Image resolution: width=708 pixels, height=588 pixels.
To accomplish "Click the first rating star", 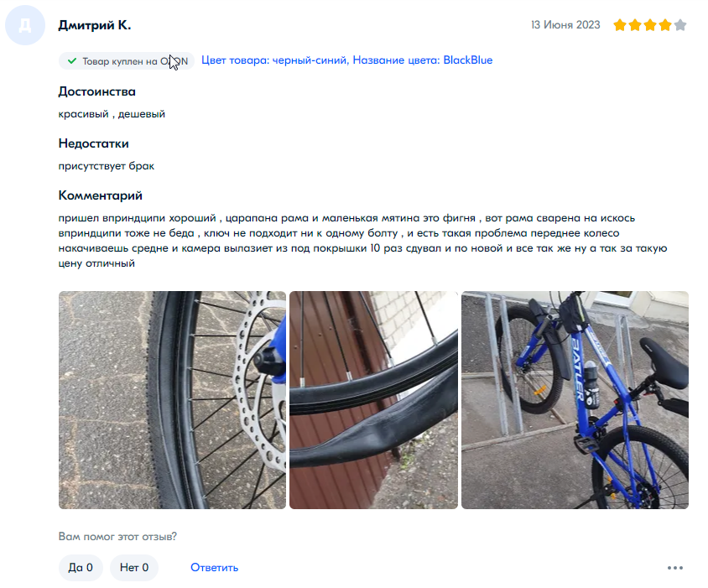I will (x=619, y=25).
